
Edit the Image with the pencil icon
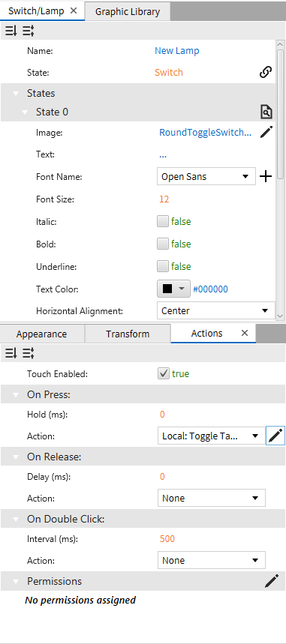coord(266,132)
